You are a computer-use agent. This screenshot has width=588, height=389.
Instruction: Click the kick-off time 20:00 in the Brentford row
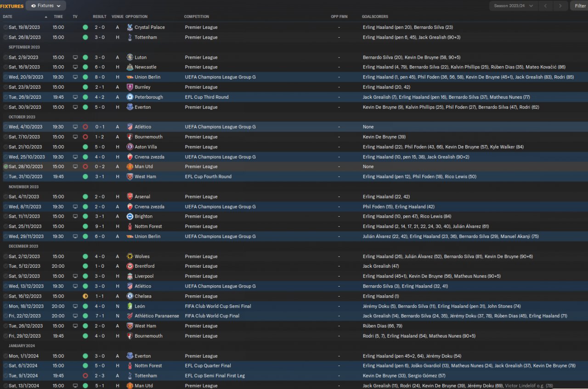coord(58,266)
